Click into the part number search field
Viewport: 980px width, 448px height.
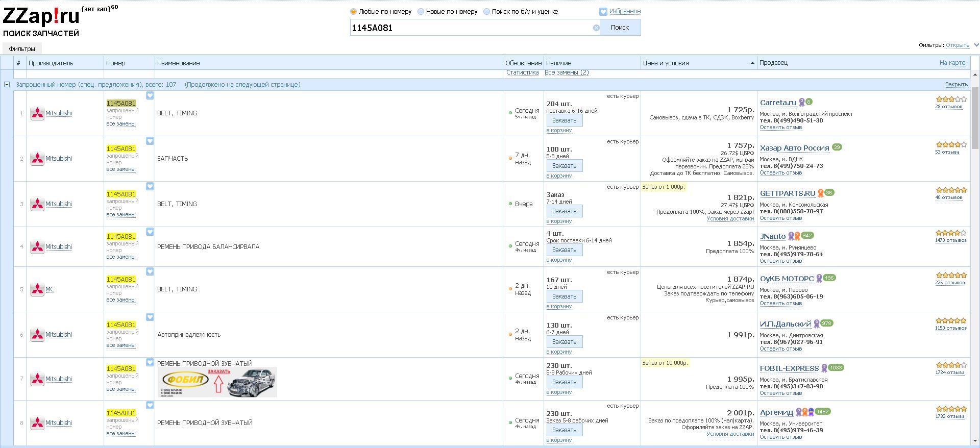tap(470, 28)
